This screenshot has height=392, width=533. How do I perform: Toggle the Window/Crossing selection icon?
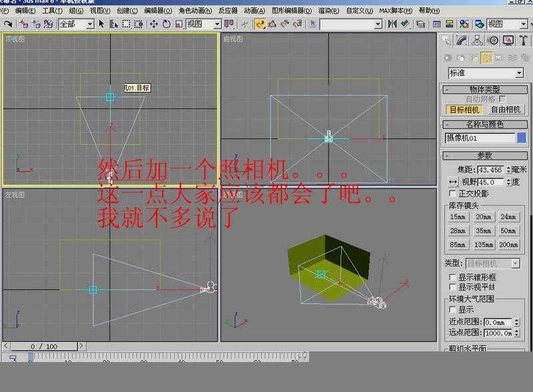pos(139,24)
